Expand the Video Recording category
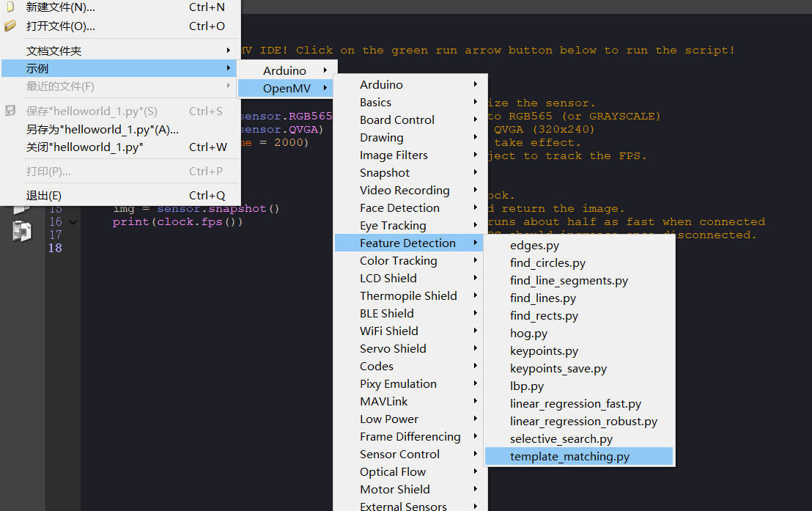The image size is (812, 511). point(409,190)
